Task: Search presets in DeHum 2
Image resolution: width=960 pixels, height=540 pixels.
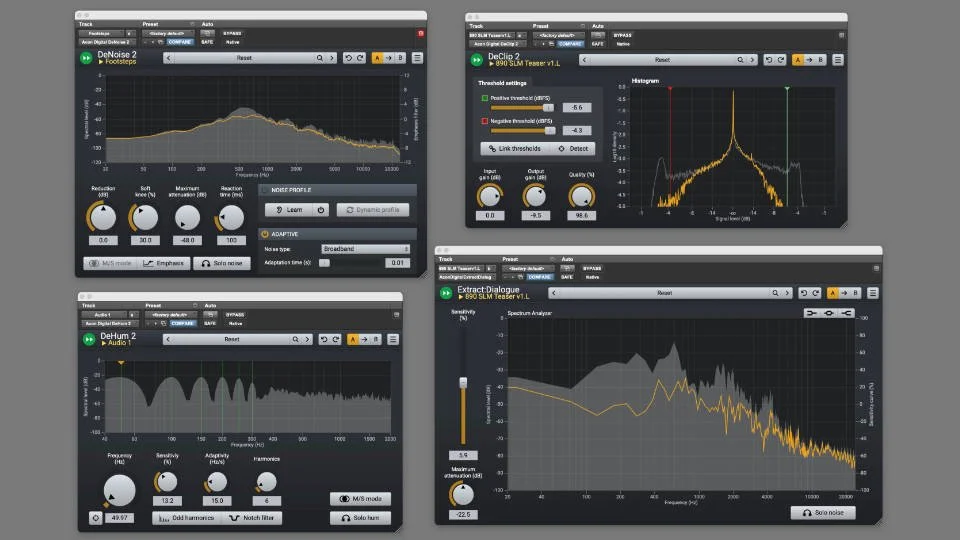Action: [295, 339]
